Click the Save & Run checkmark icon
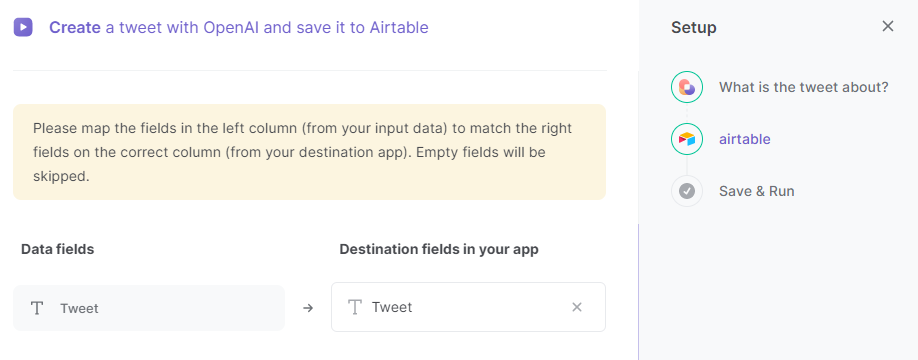 tap(687, 191)
